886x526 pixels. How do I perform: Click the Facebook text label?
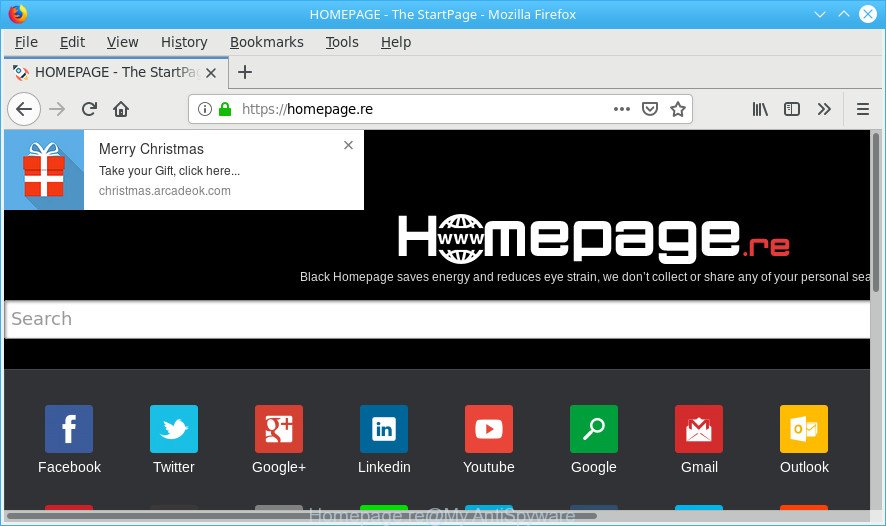(x=70, y=467)
